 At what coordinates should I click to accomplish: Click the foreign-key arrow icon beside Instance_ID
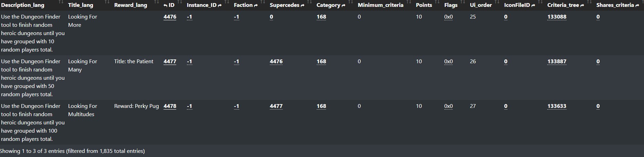tap(220, 5)
